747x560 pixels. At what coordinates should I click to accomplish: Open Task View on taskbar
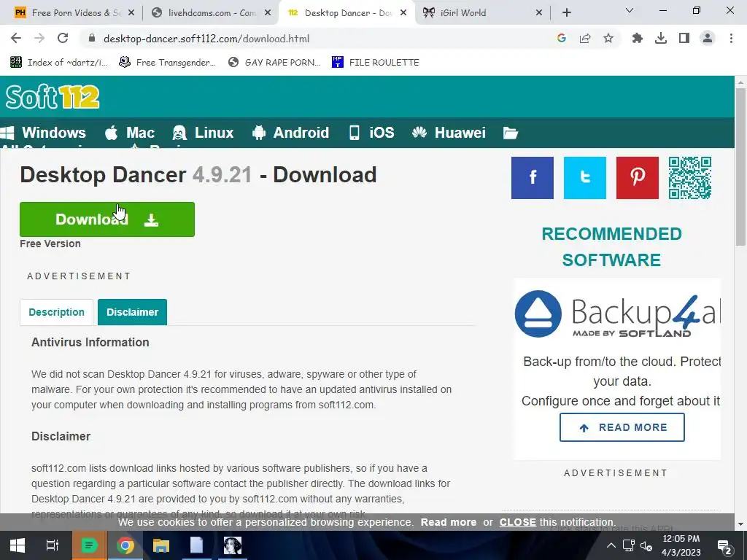53,545
